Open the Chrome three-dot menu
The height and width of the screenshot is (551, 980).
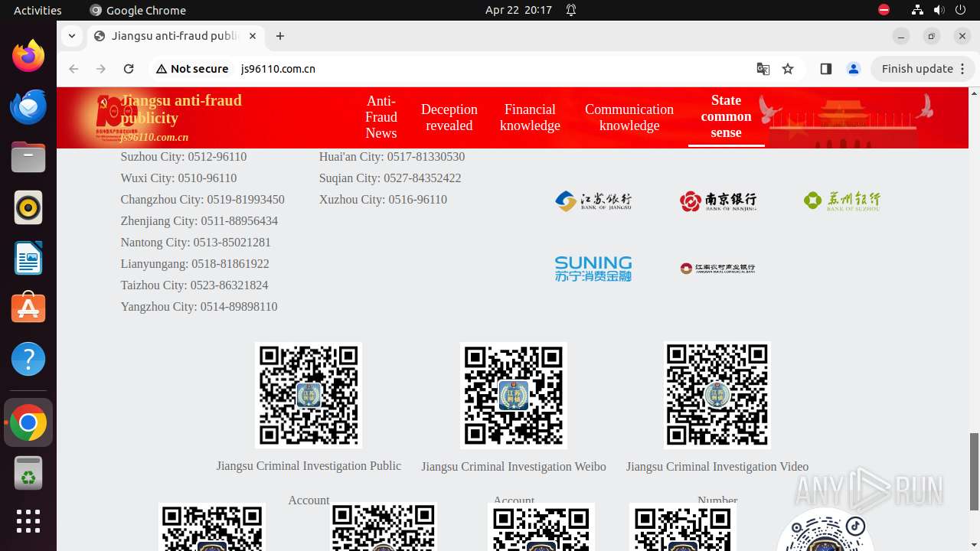(x=964, y=69)
